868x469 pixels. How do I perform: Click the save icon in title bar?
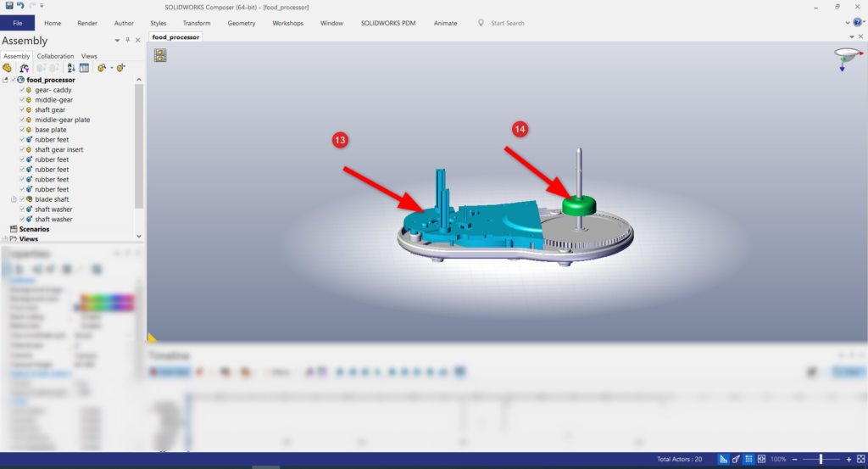(8, 6)
